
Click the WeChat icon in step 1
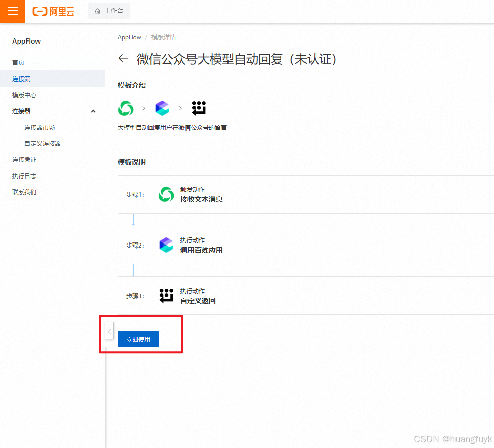point(166,194)
